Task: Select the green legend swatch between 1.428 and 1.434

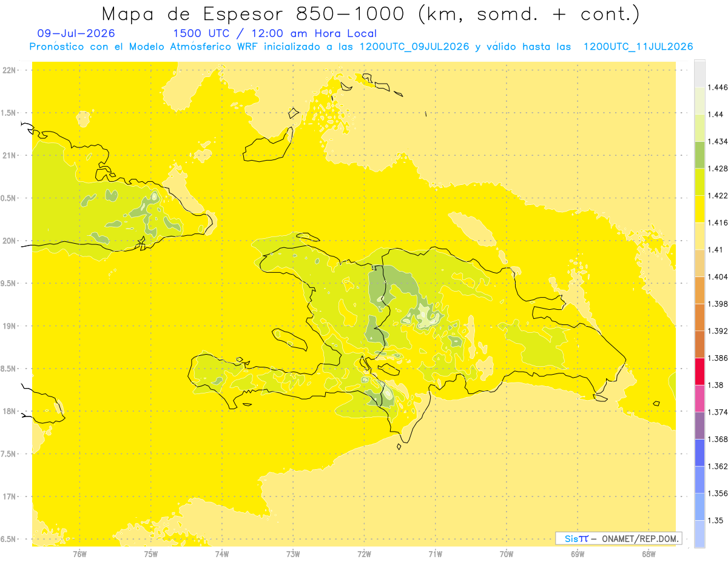Action: (699, 155)
